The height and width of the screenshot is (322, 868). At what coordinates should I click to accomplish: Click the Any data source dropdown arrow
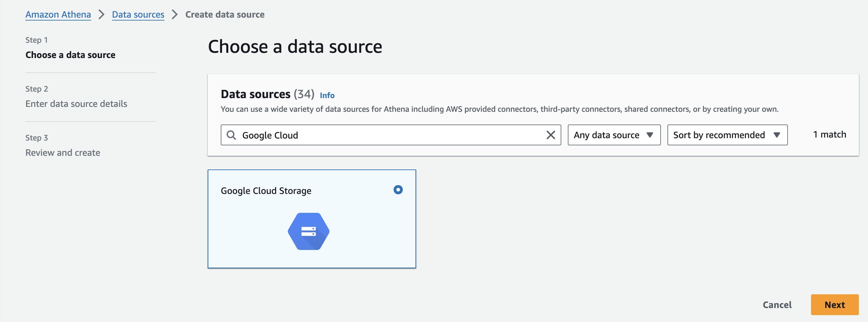tap(650, 135)
